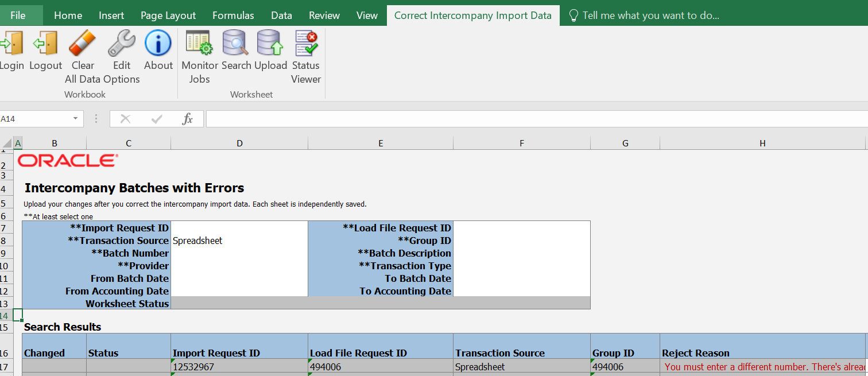Click the Intercompany Batches with Errors title
The height and width of the screenshot is (376, 868).
(134, 188)
